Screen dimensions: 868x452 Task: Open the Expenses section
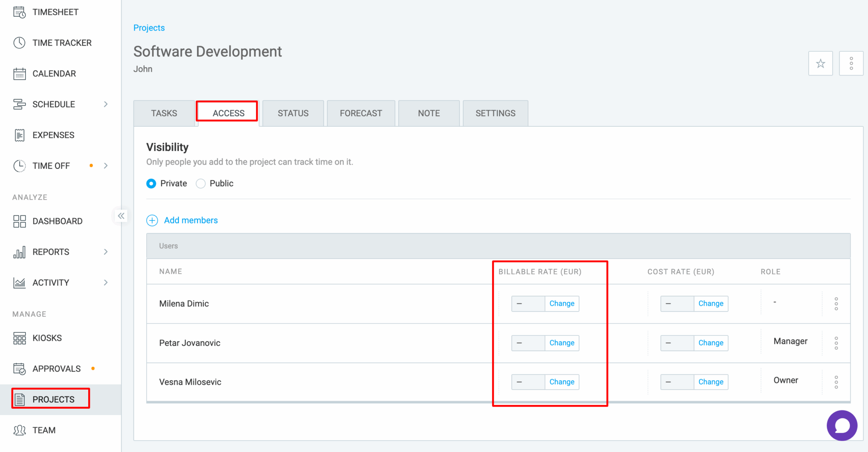point(53,135)
